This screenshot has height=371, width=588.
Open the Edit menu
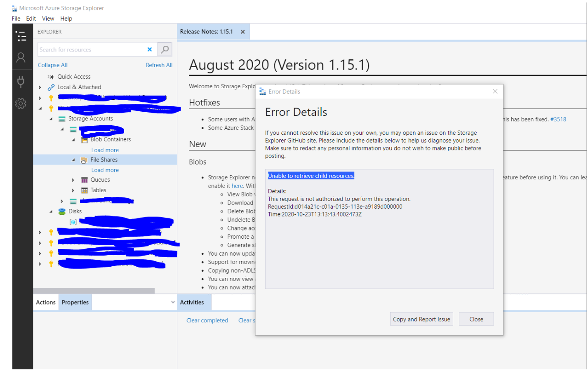(x=31, y=19)
